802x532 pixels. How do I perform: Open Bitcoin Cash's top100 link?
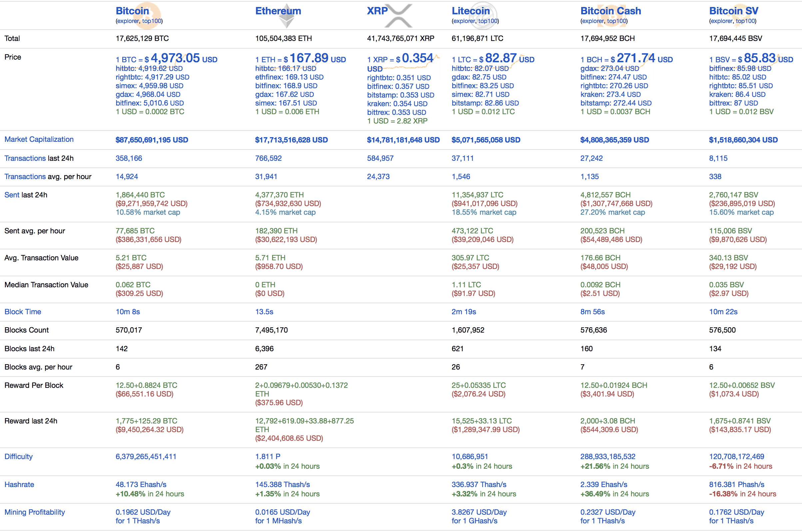point(616,21)
